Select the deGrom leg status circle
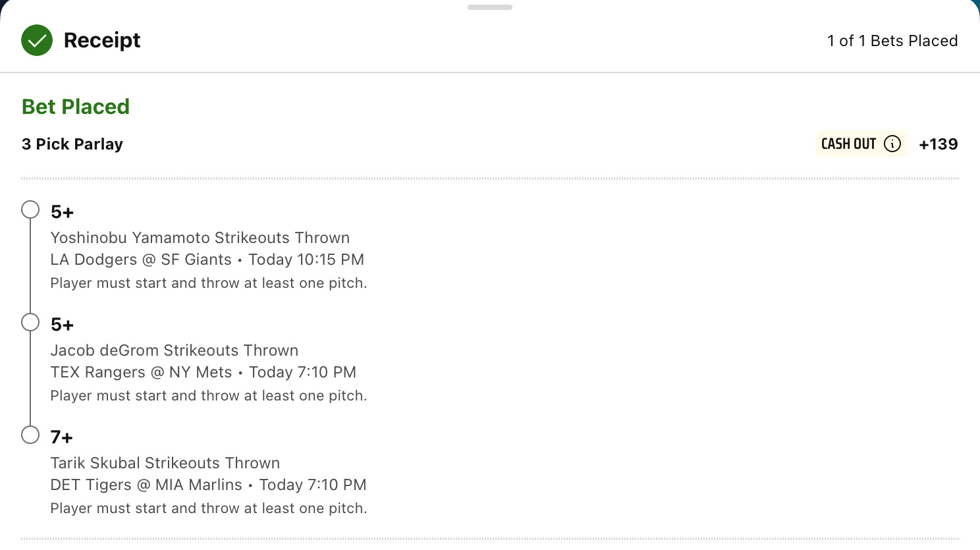This screenshot has height=550, width=980. (x=30, y=322)
